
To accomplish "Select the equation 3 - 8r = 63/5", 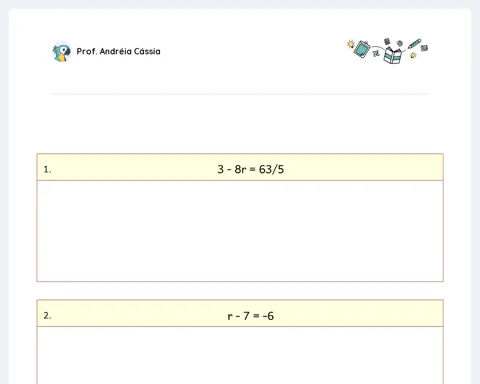I will tap(251, 169).
